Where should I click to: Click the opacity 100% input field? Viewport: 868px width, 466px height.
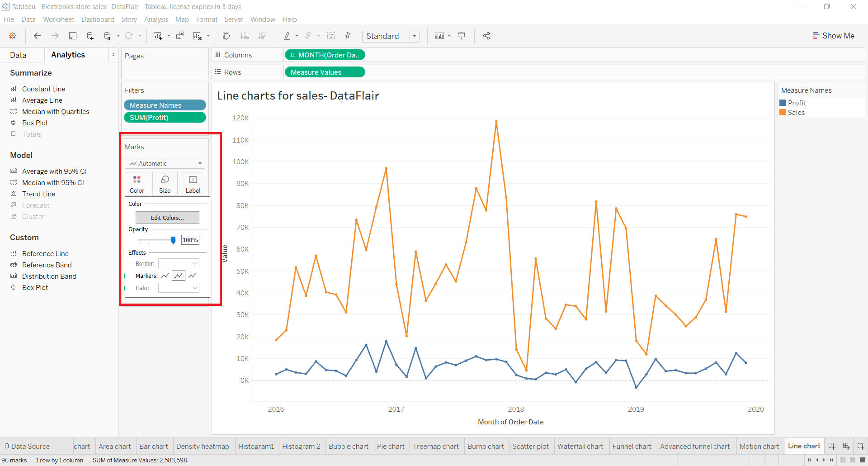point(190,240)
